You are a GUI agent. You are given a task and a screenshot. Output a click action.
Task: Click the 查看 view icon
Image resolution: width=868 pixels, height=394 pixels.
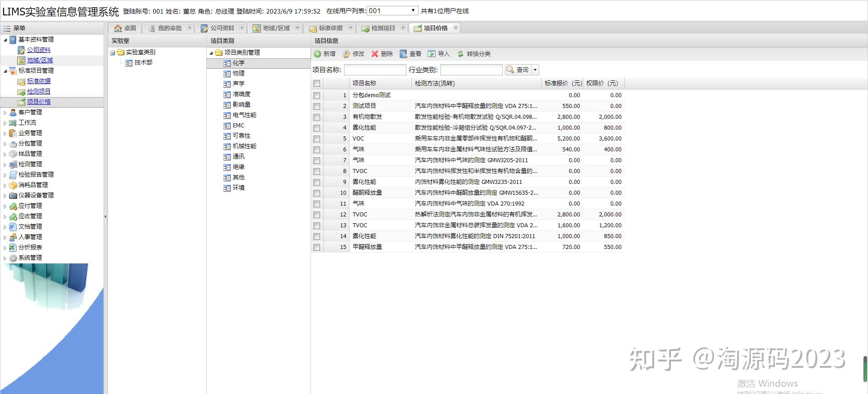403,54
